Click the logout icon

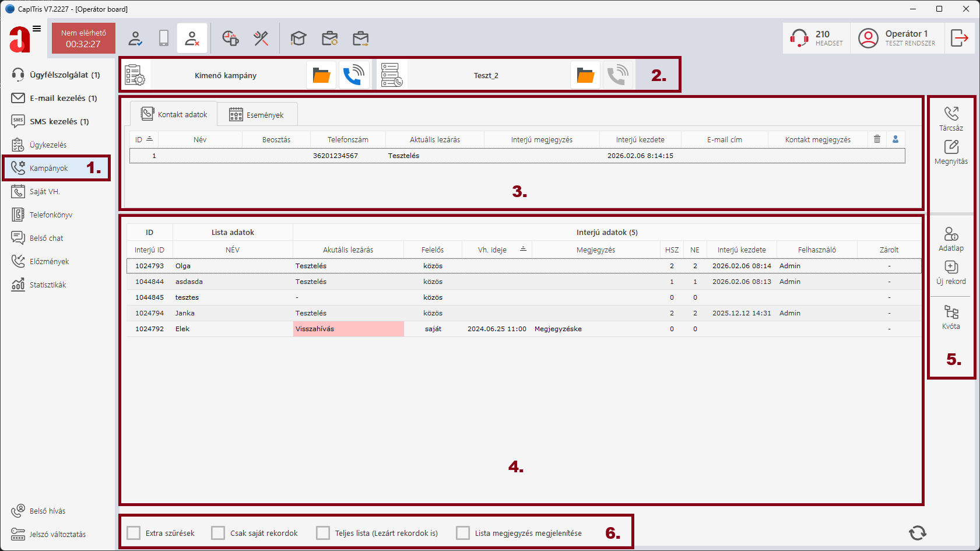[959, 38]
